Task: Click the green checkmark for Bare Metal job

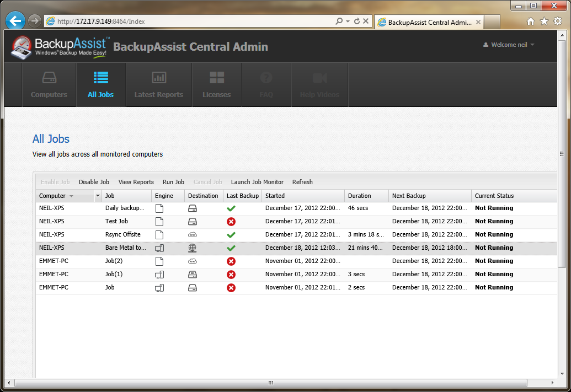Action: 231,248
